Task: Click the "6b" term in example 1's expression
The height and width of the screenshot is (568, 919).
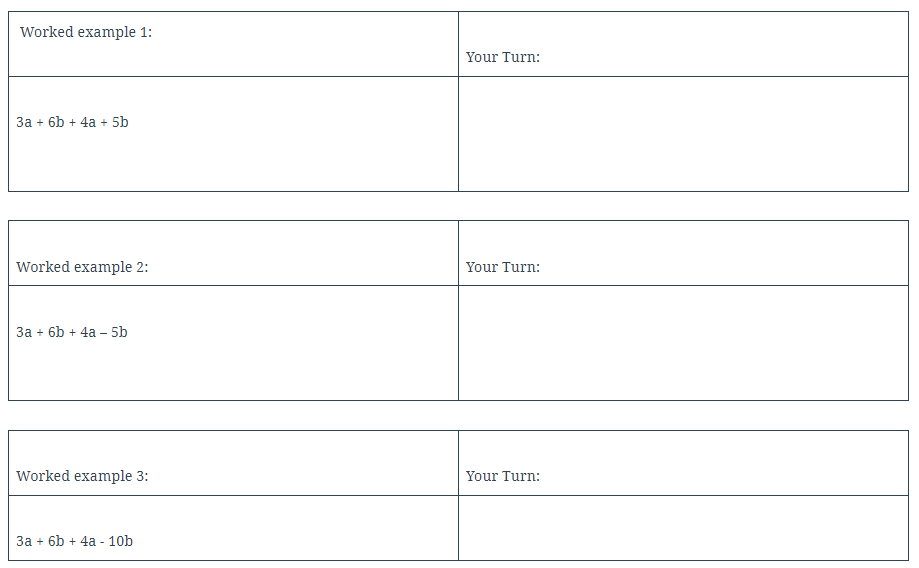Action: tap(56, 123)
